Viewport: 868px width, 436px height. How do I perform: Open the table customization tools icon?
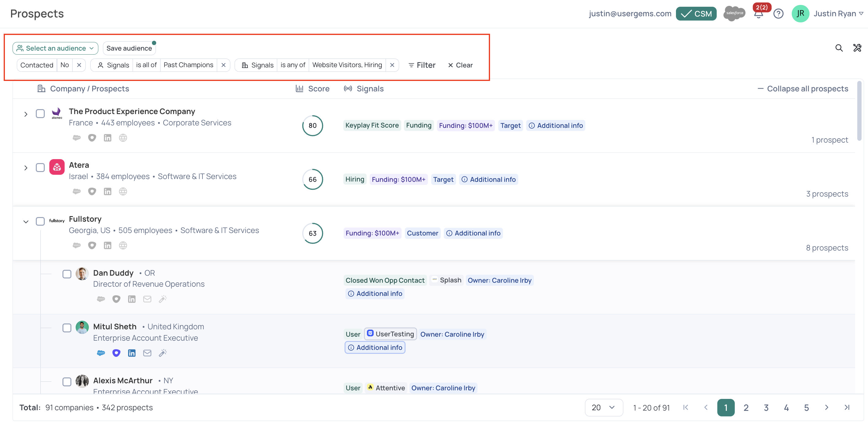(857, 48)
